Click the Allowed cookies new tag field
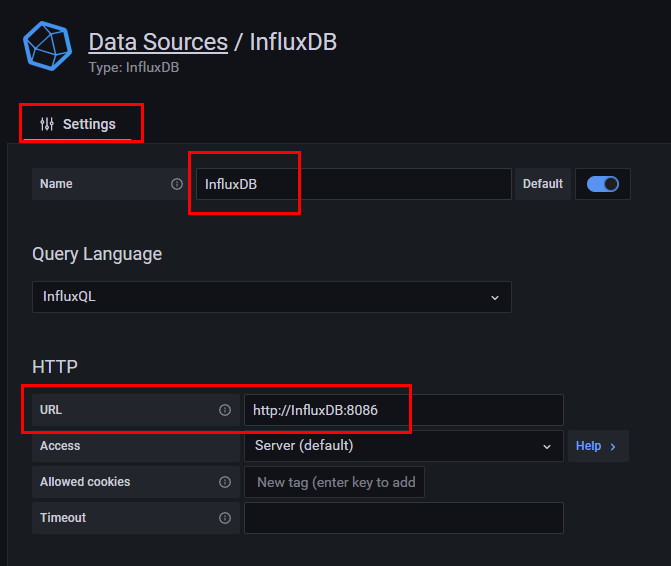Screen dimensions: 671x566 [335, 482]
